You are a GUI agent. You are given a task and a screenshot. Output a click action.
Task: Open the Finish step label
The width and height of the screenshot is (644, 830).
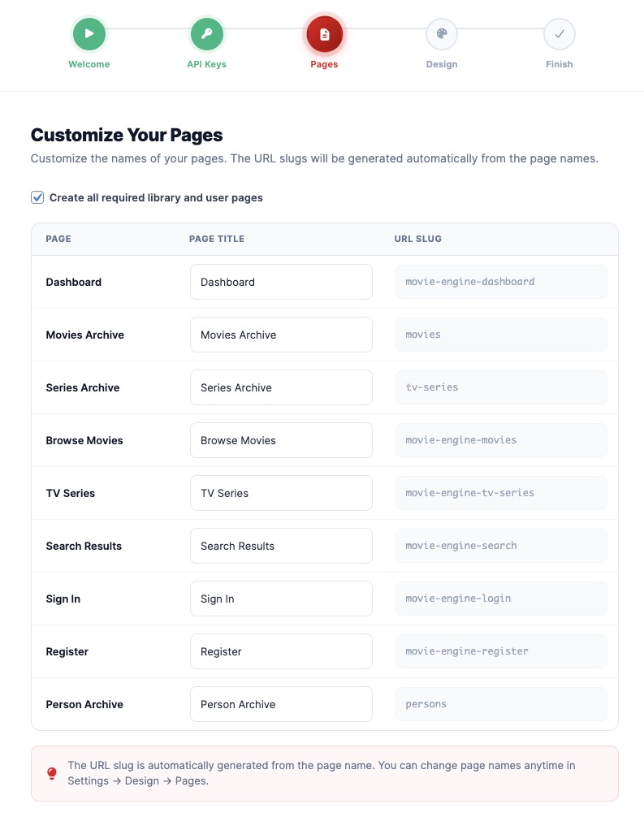click(x=560, y=64)
